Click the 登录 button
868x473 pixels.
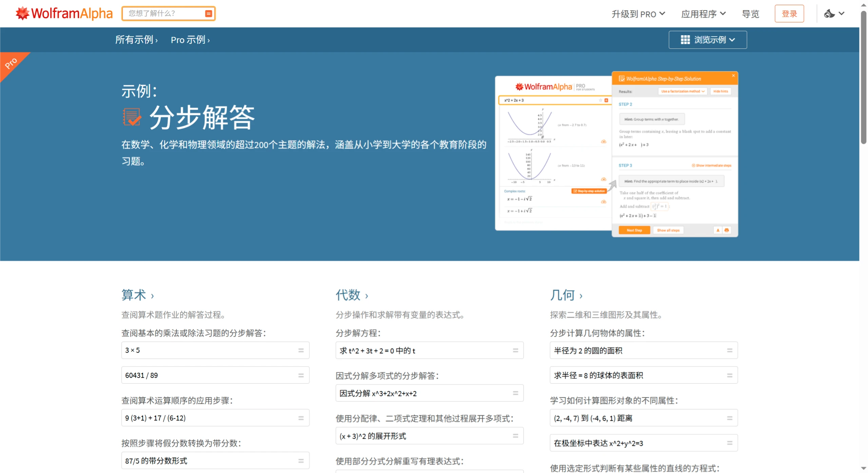pyautogui.click(x=789, y=14)
